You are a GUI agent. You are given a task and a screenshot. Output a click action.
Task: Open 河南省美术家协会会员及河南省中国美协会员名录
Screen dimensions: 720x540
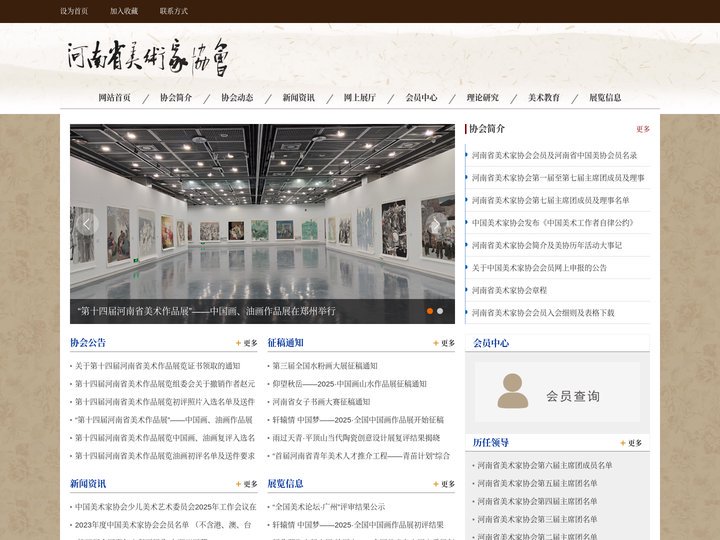coord(554,155)
